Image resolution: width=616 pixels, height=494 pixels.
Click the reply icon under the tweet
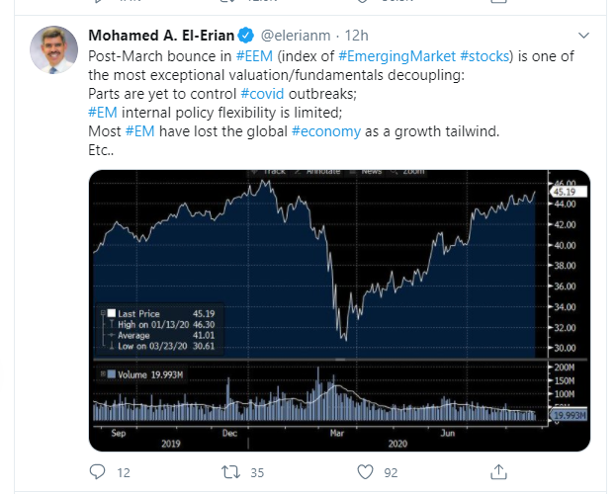pyautogui.click(x=97, y=470)
